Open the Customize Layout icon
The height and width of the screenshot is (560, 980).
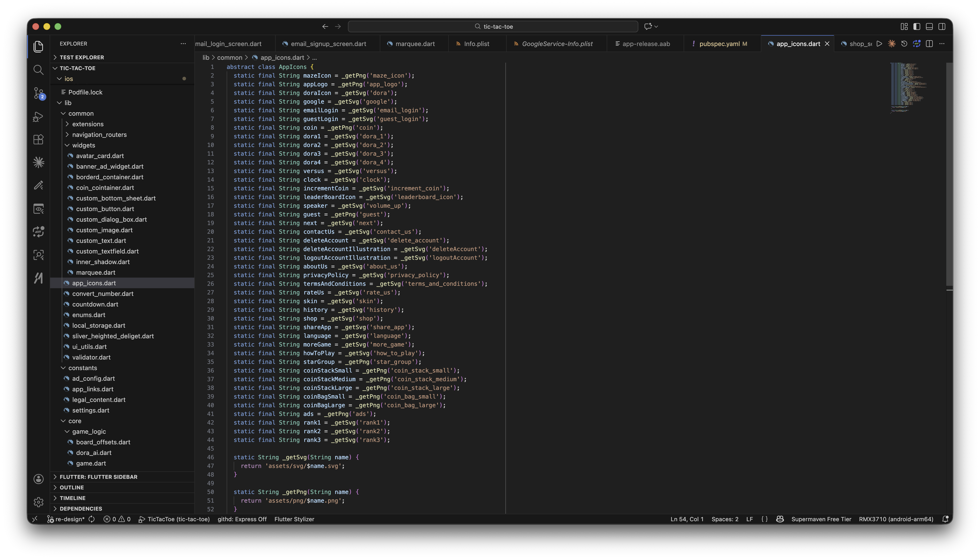[x=904, y=27]
